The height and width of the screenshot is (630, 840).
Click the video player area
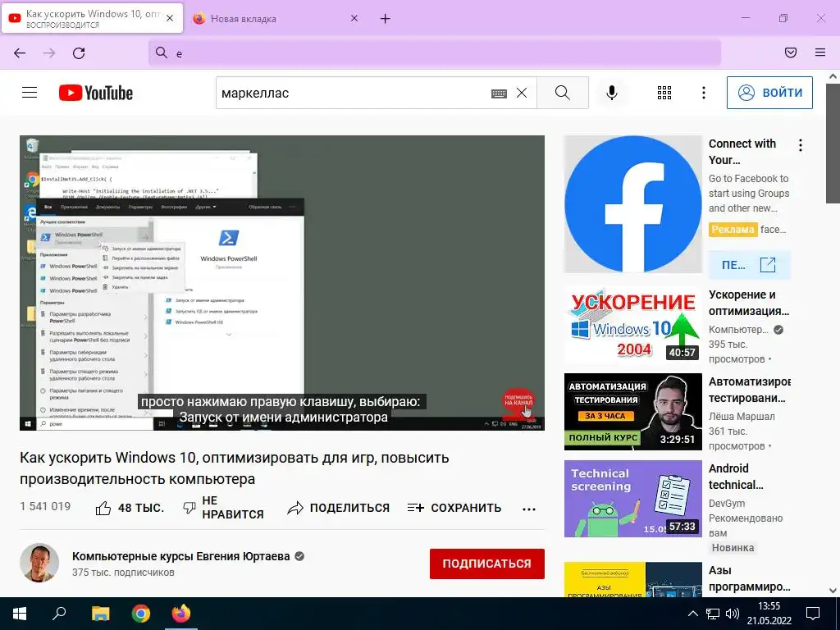282,282
